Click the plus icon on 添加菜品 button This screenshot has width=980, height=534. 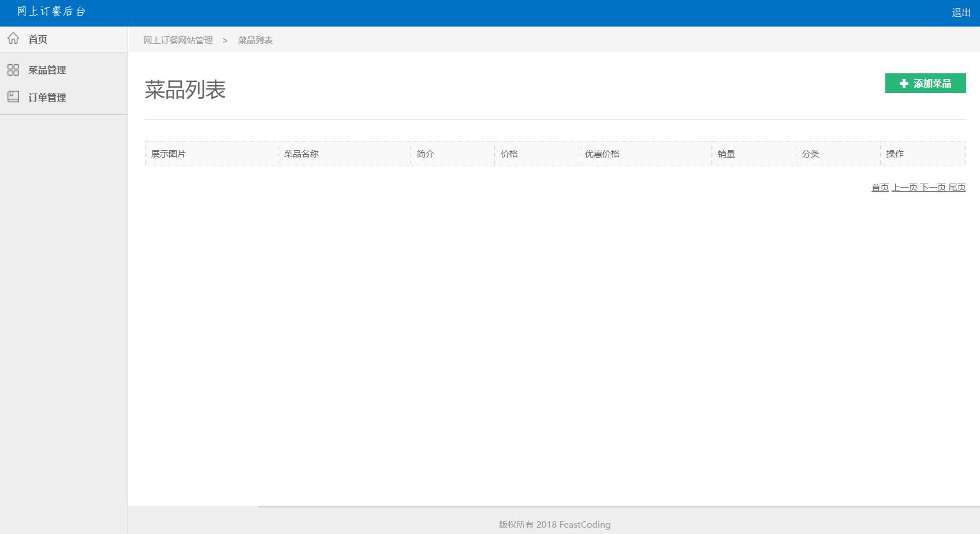click(904, 84)
